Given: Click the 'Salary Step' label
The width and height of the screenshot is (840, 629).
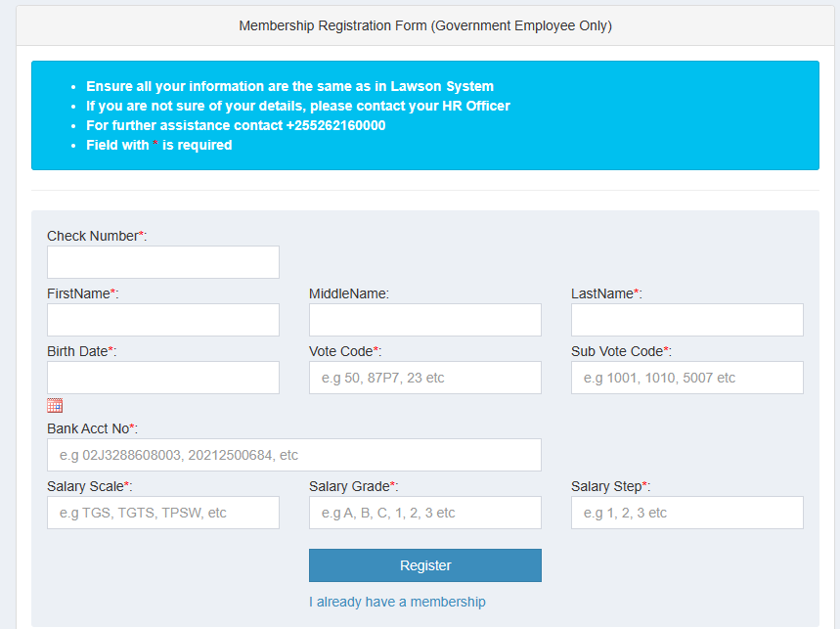Looking at the screenshot, I should point(611,486).
